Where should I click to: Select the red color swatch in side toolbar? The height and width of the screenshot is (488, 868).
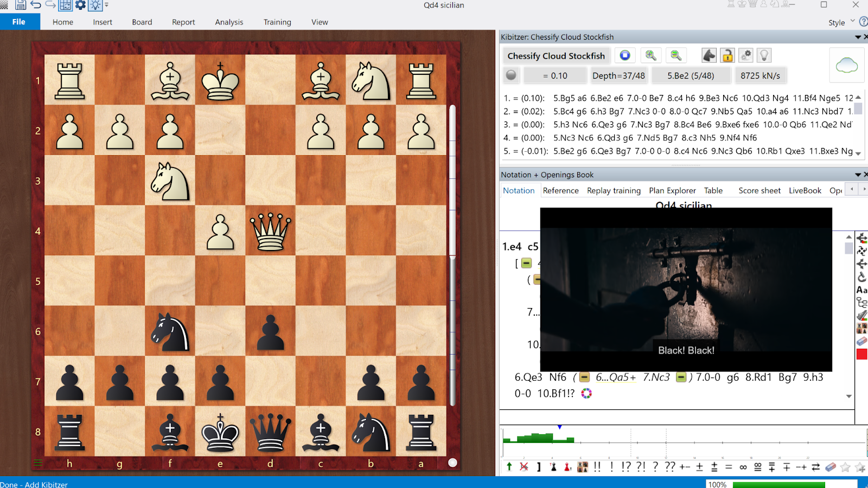[x=861, y=354]
